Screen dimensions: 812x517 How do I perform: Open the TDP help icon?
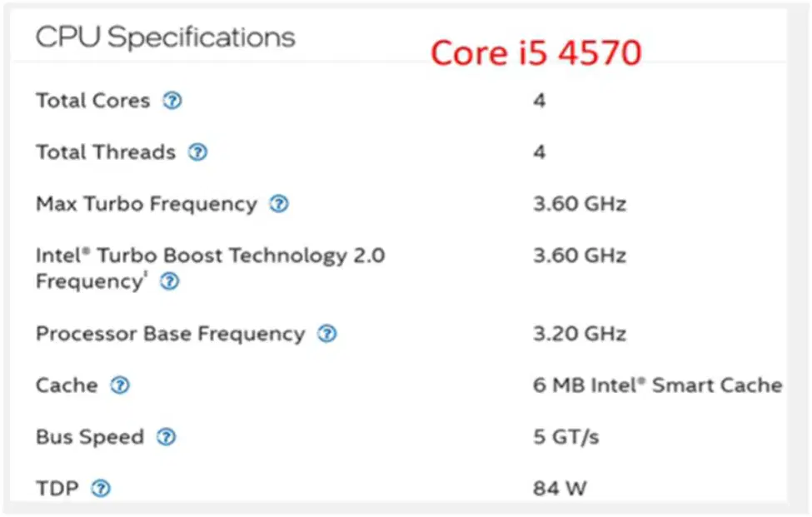[x=101, y=489]
